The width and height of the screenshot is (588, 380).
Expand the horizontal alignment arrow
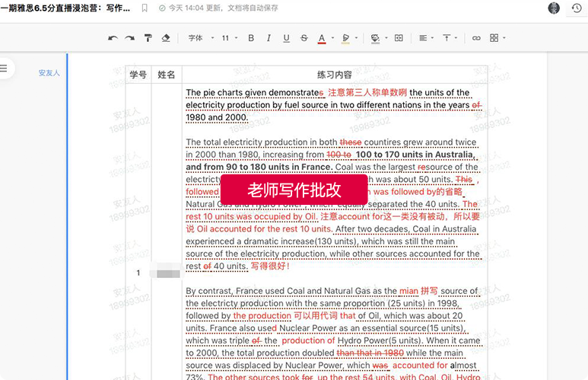click(432, 38)
